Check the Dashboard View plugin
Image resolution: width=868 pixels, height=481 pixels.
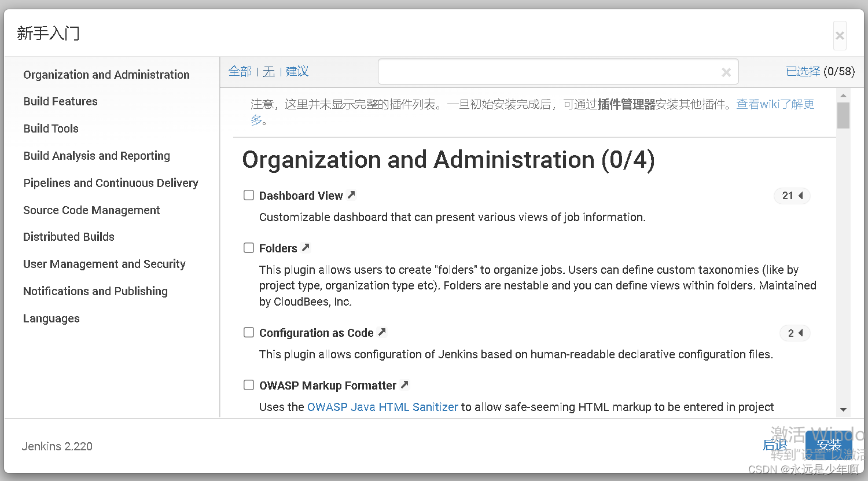point(249,195)
